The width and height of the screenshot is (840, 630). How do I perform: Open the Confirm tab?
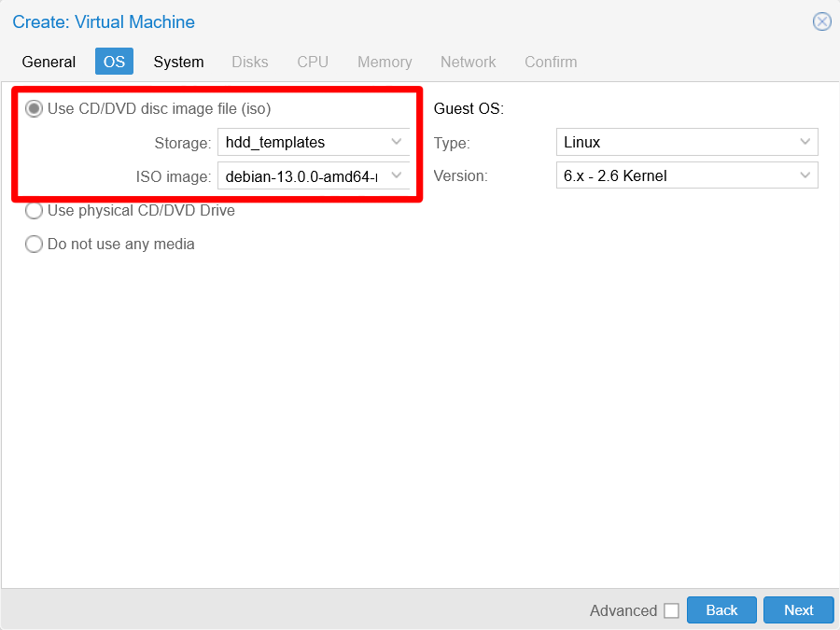pos(550,62)
